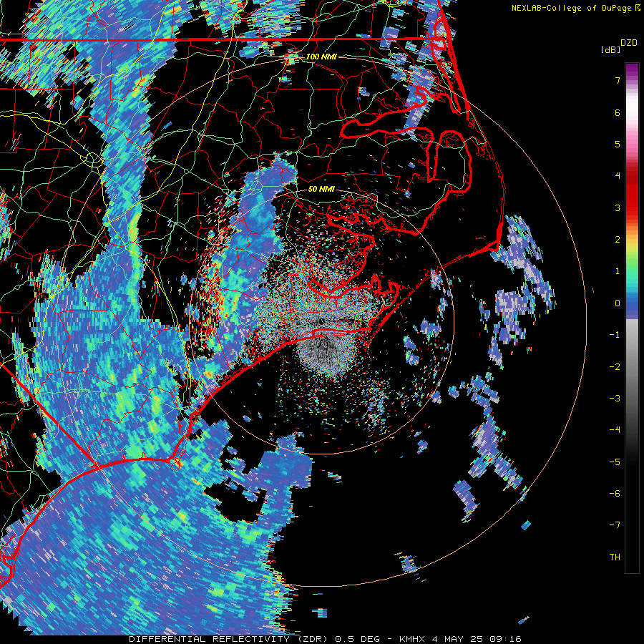Click the 50 NMI range ring label
The image size is (644, 644).
point(321,190)
